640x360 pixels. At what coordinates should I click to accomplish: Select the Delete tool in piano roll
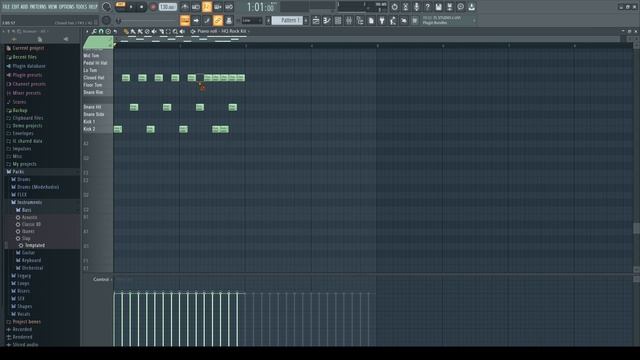147,31
